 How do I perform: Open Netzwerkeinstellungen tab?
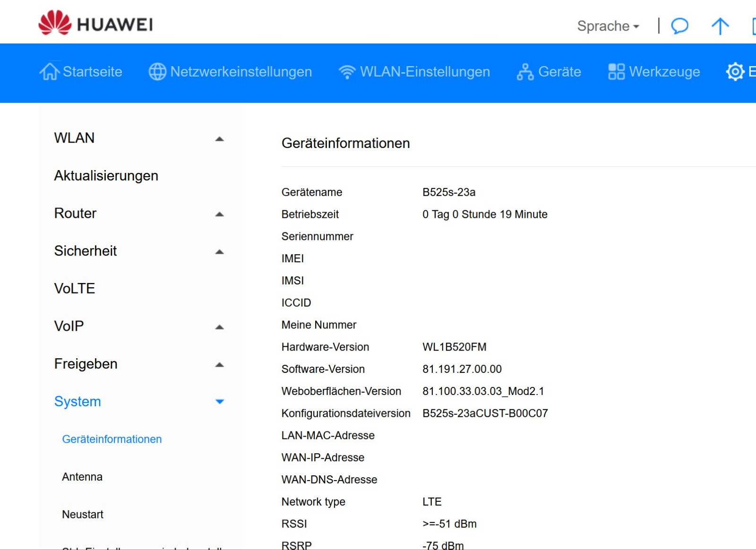coord(230,72)
